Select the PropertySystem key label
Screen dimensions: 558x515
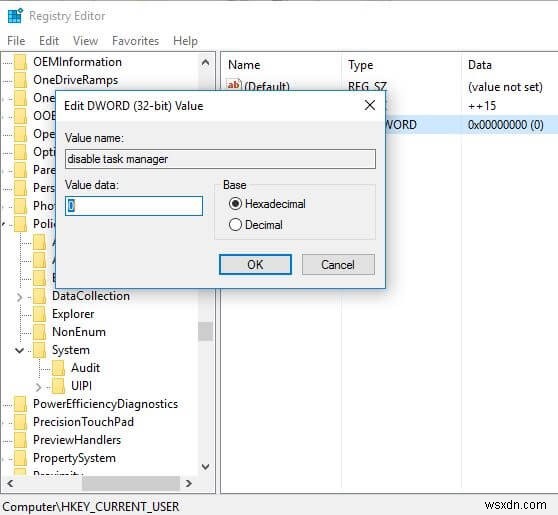pos(74,458)
